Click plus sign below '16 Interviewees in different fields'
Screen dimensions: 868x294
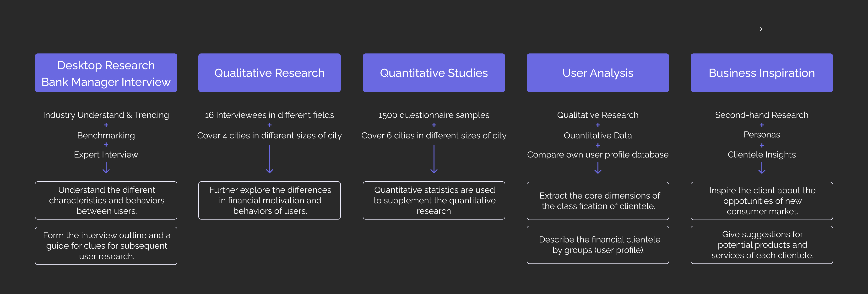coord(269,125)
